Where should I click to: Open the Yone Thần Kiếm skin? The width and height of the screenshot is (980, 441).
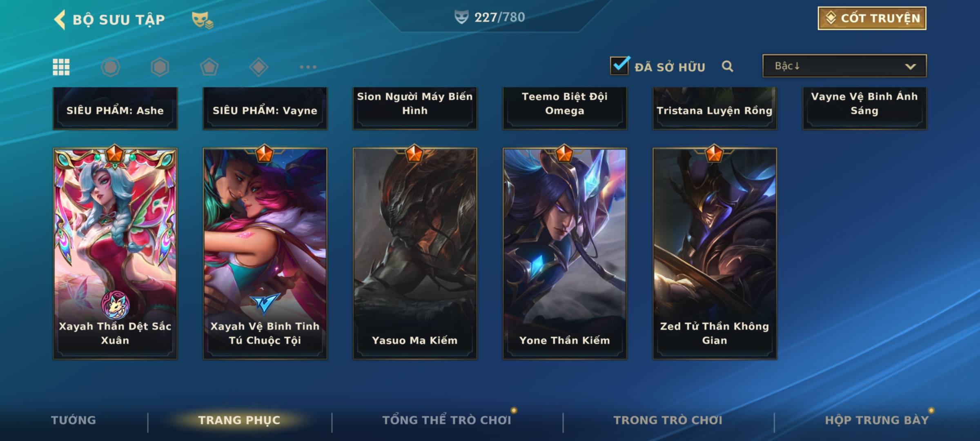tap(565, 253)
